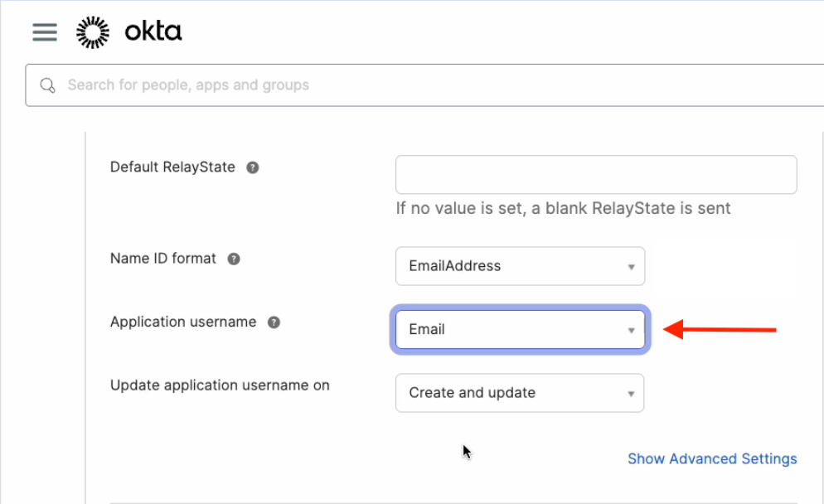Show help for Default RelayState
Image resolution: width=824 pixels, height=504 pixels.
[x=253, y=167]
